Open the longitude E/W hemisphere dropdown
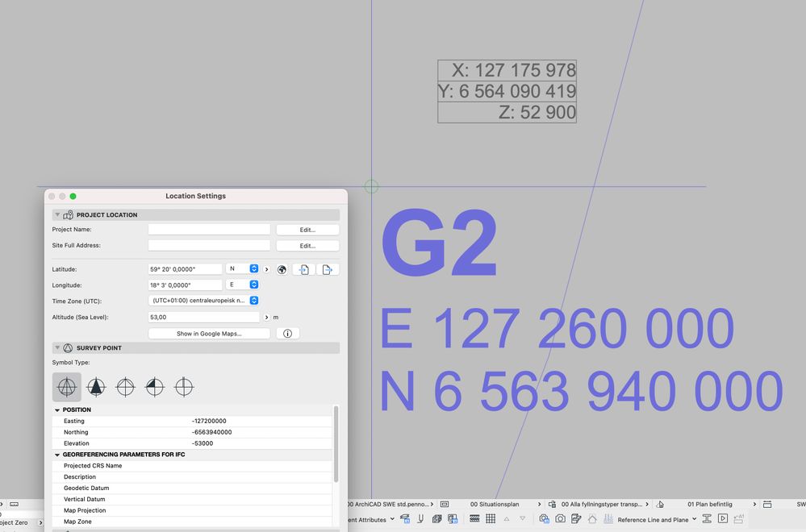 [242, 285]
